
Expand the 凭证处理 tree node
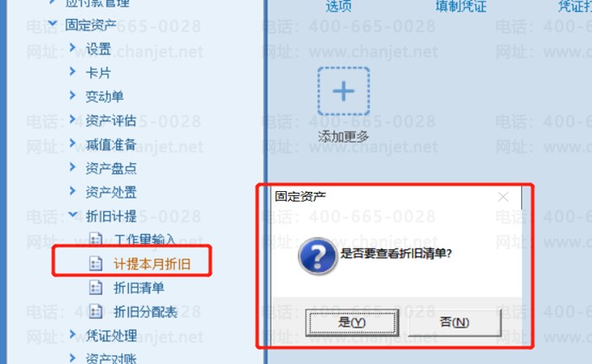click(73, 334)
